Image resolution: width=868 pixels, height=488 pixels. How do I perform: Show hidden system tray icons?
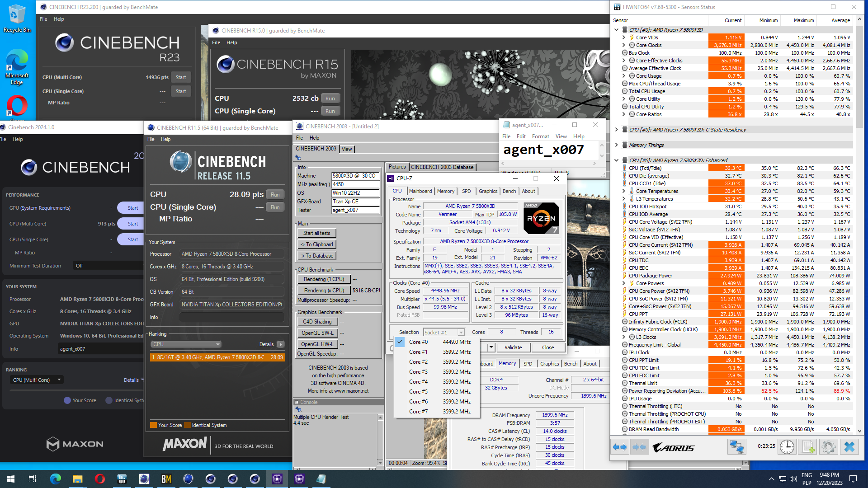pyautogui.click(x=771, y=479)
